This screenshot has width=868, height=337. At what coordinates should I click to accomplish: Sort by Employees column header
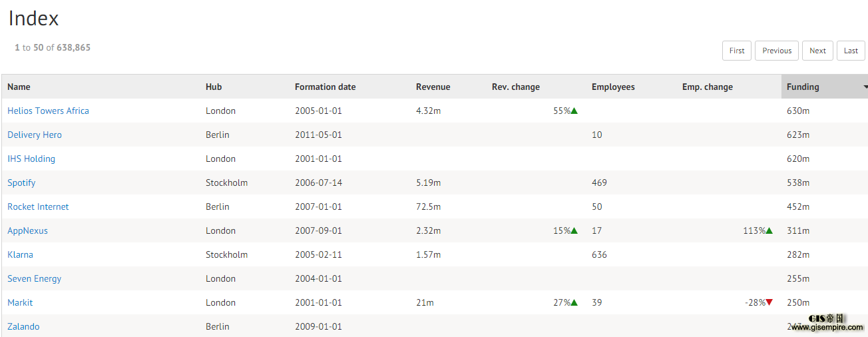pos(613,87)
